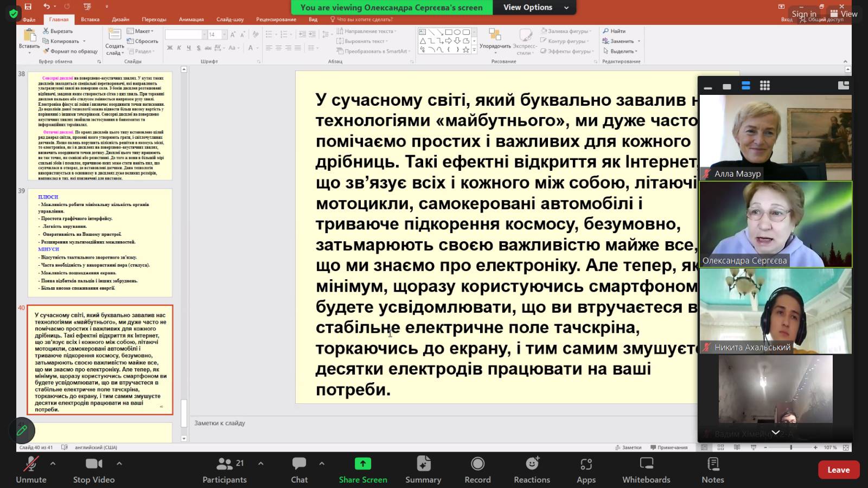This screenshot has width=868, height=488.
Task: Click the green Share Screen icon
Action: tap(363, 464)
